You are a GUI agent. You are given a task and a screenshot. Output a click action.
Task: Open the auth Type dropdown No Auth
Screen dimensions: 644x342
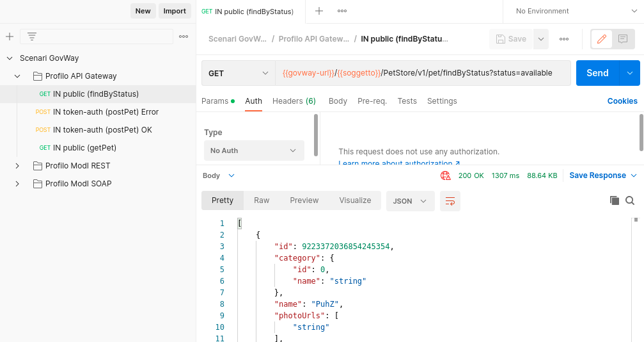255,151
